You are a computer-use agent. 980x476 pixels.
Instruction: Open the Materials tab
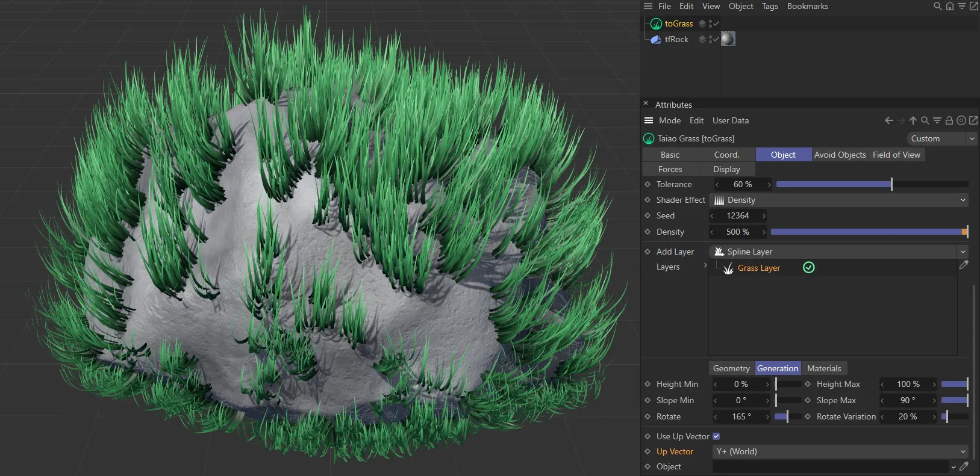coord(824,368)
